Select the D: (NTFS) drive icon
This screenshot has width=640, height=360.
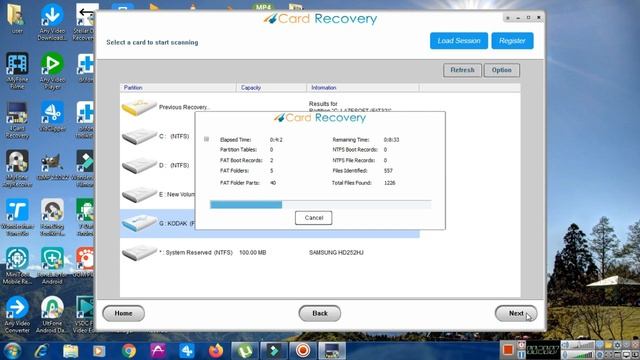tap(139, 165)
